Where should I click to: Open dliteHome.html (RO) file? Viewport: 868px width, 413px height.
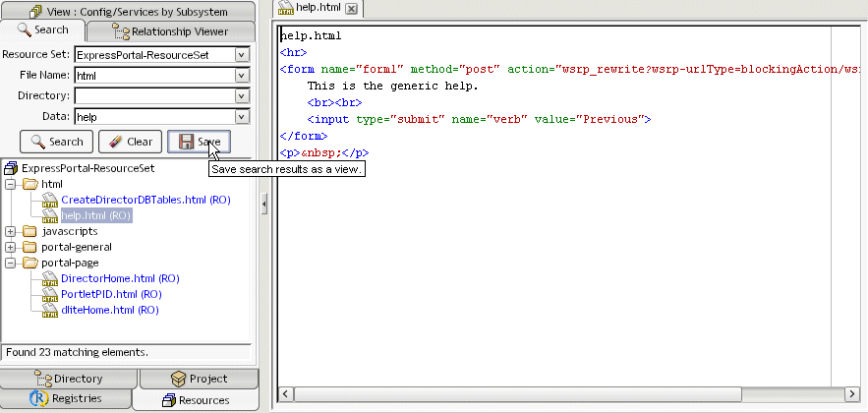pos(110,310)
